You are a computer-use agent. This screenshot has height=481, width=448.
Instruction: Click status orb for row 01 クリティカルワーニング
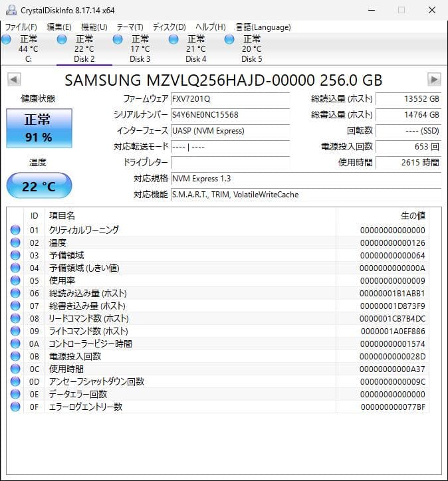click(15, 230)
